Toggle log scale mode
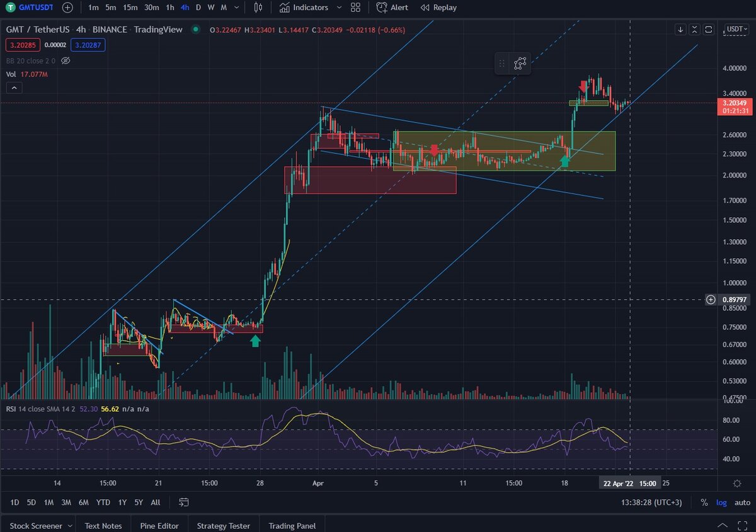 [721, 502]
